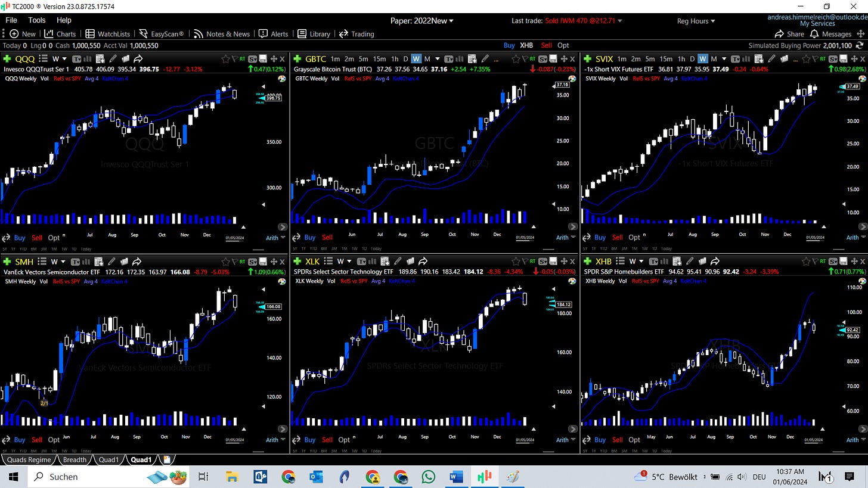
Task: Open the EasyScan menu
Action: (x=161, y=34)
